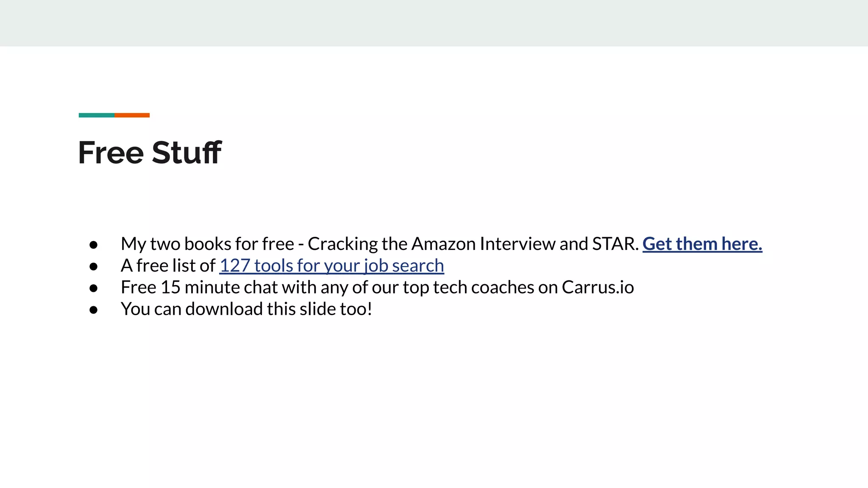The width and height of the screenshot is (868, 488).
Task: Open the "127 tools for your job search" link
Action: click(x=331, y=266)
